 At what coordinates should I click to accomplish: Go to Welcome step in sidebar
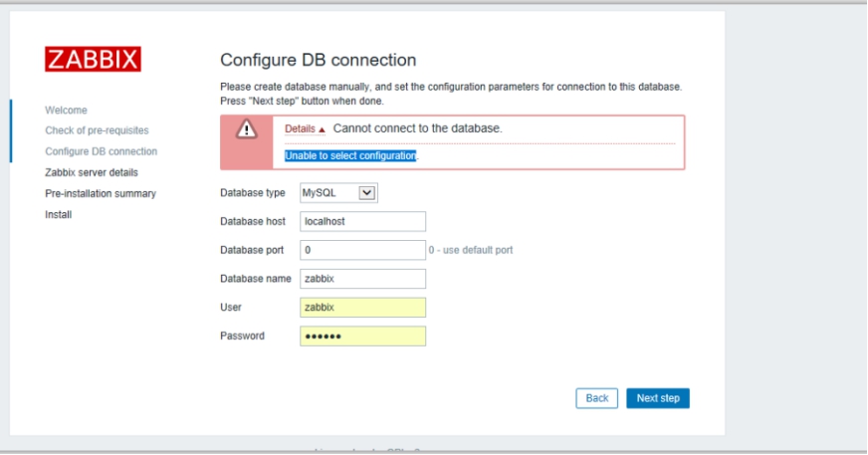[66, 110]
